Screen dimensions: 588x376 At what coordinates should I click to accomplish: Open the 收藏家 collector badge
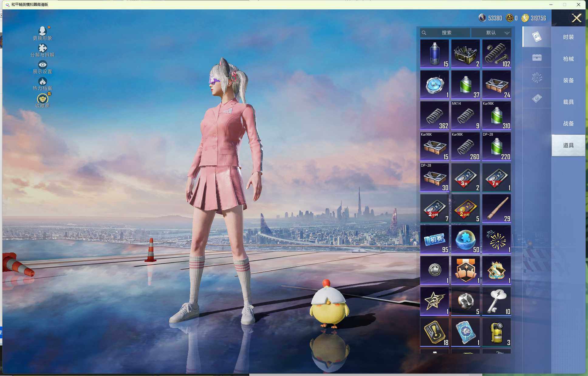point(43,99)
